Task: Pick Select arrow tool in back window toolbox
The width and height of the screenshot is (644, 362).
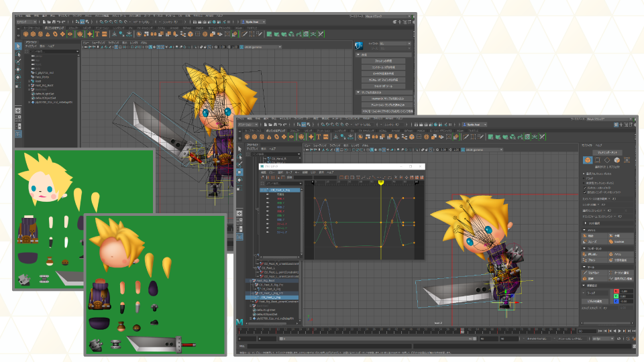Action: 18,46
